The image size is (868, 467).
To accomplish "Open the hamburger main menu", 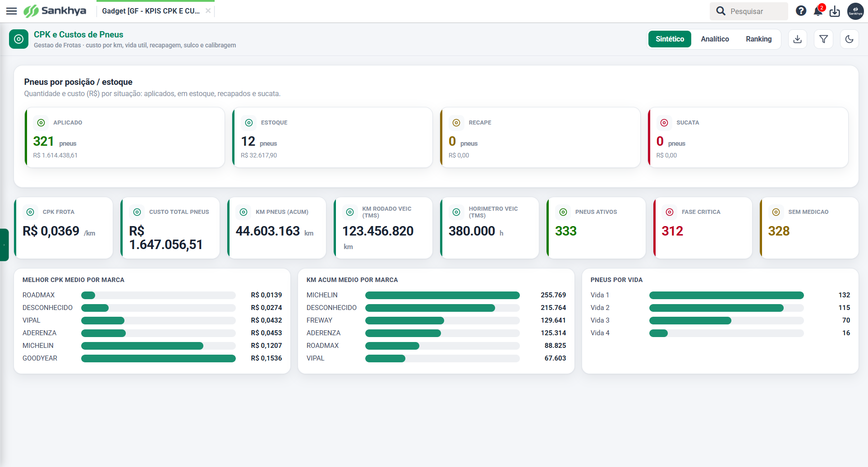I will 11,11.
